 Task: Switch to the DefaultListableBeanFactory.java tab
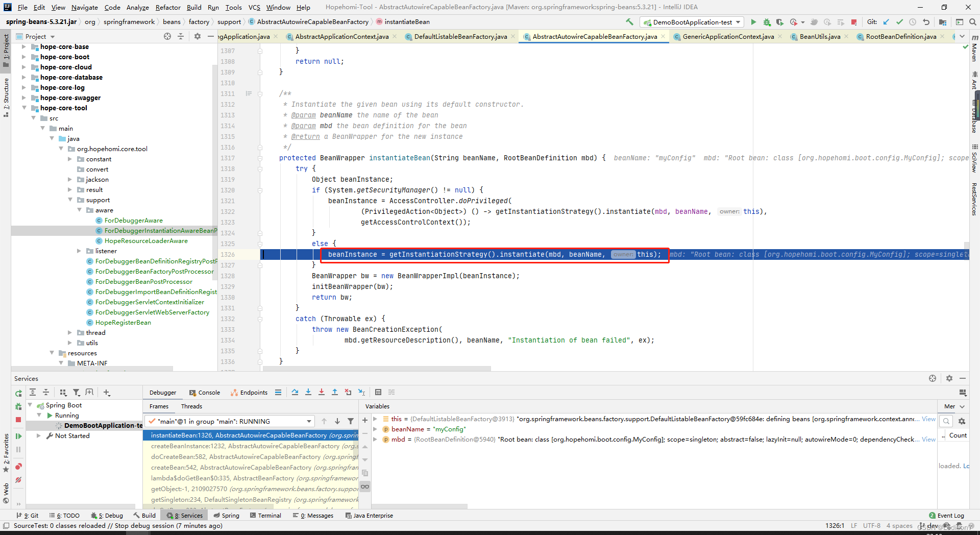460,36
